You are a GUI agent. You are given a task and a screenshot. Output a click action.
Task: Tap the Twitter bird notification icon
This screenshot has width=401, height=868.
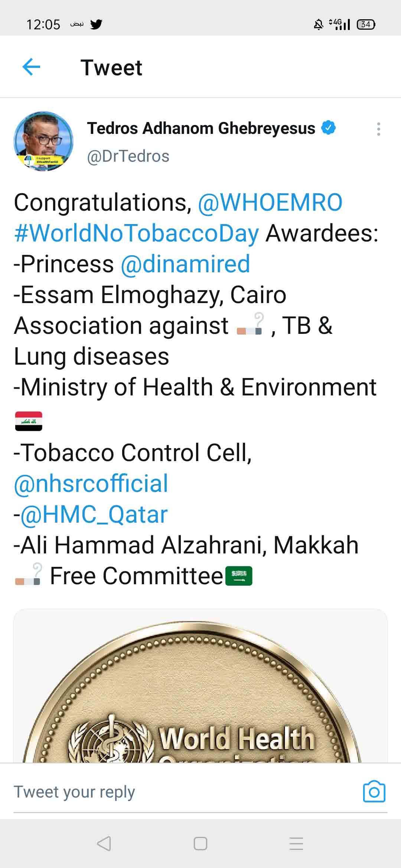pos(96,24)
